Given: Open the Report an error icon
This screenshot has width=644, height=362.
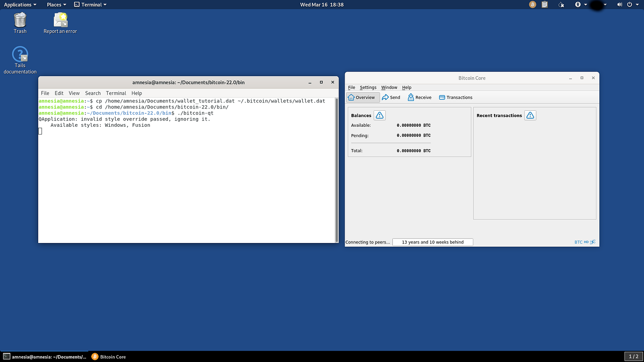Looking at the screenshot, I should 60,23.
